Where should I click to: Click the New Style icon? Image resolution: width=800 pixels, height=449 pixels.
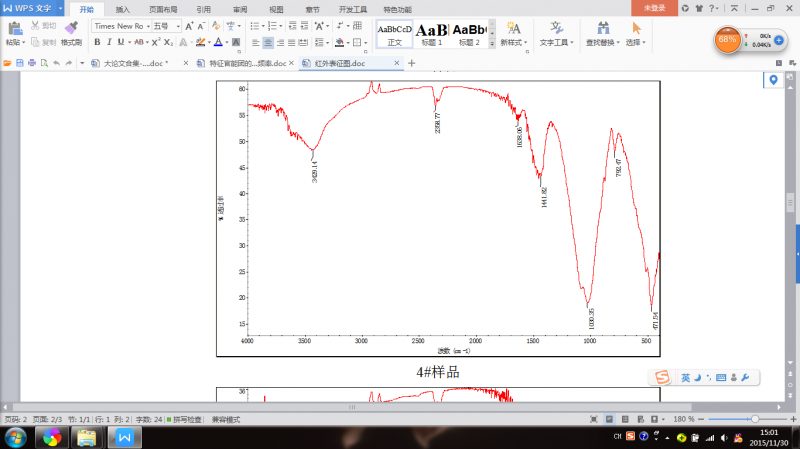coord(513,28)
